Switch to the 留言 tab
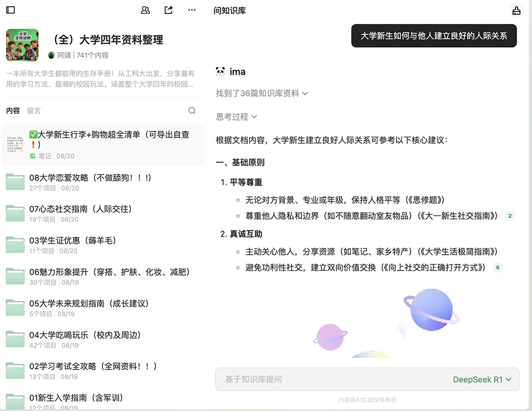Screen dimensions: 532x411 (x=34, y=110)
